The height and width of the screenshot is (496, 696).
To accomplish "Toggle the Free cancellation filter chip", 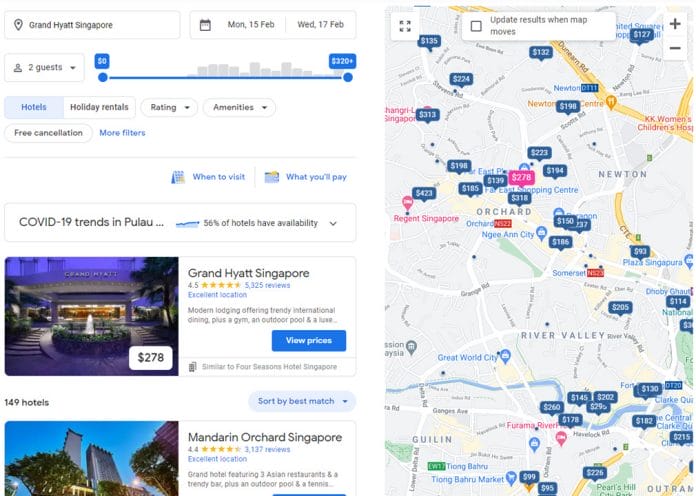I will [48, 133].
